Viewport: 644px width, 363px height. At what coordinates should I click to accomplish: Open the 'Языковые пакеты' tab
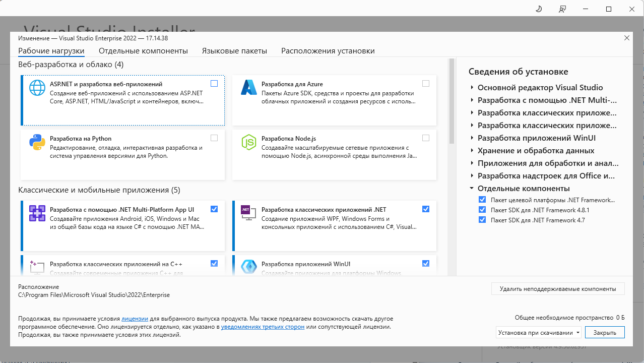pos(234,51)
